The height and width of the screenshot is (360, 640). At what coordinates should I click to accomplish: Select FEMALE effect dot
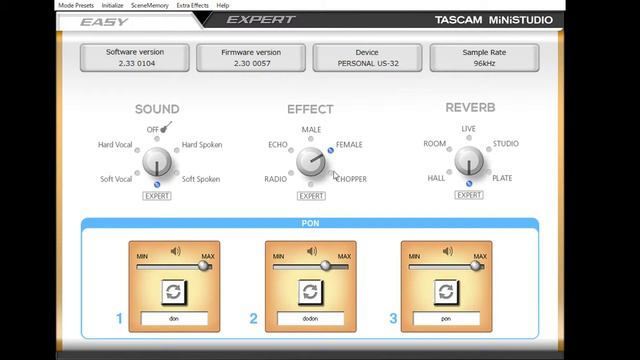[331, 150]
